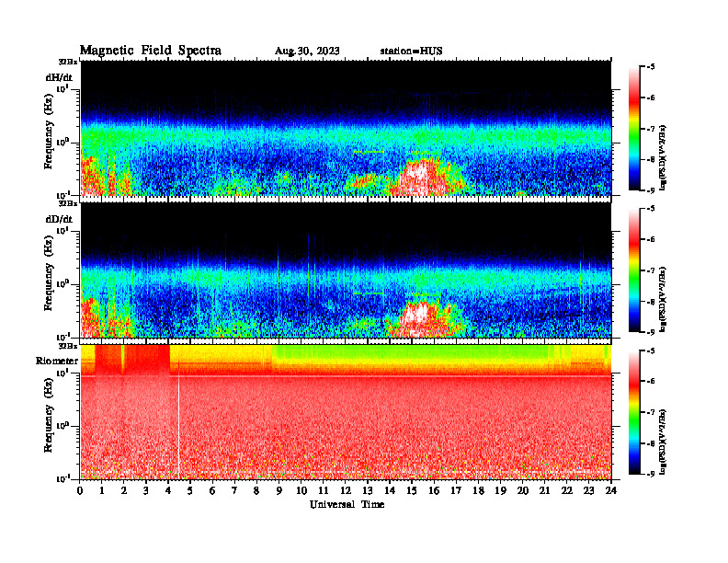This screenshot has height=563, width=728.
Task: Click '-8' on the Riometer color bar scale
Action: pos(650,443)
